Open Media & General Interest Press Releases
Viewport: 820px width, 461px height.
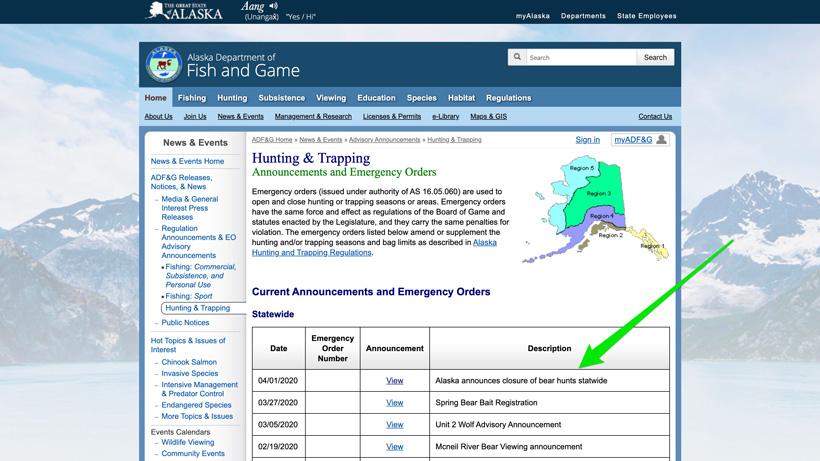point(189,208)
